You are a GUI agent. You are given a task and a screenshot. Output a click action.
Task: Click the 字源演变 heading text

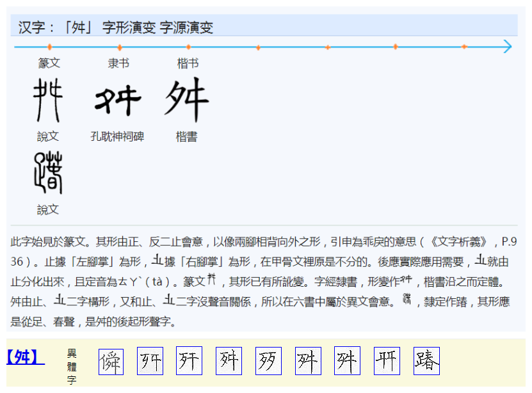186,27
